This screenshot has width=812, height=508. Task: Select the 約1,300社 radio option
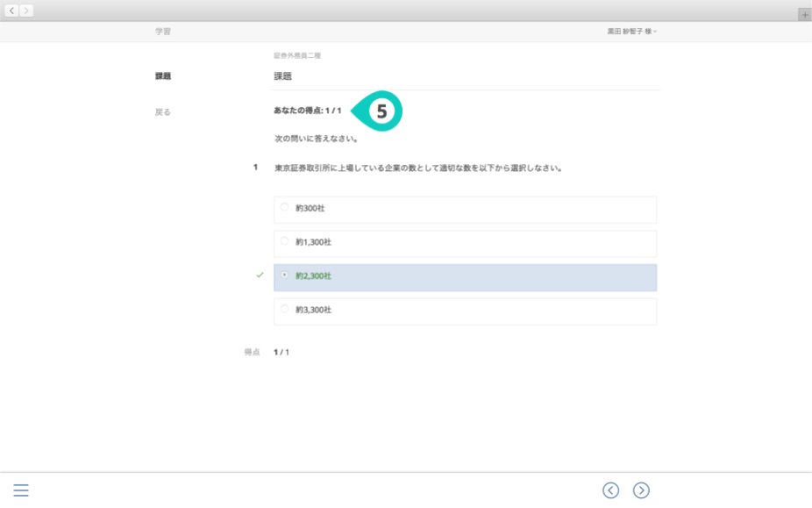[x=284, y=241]
